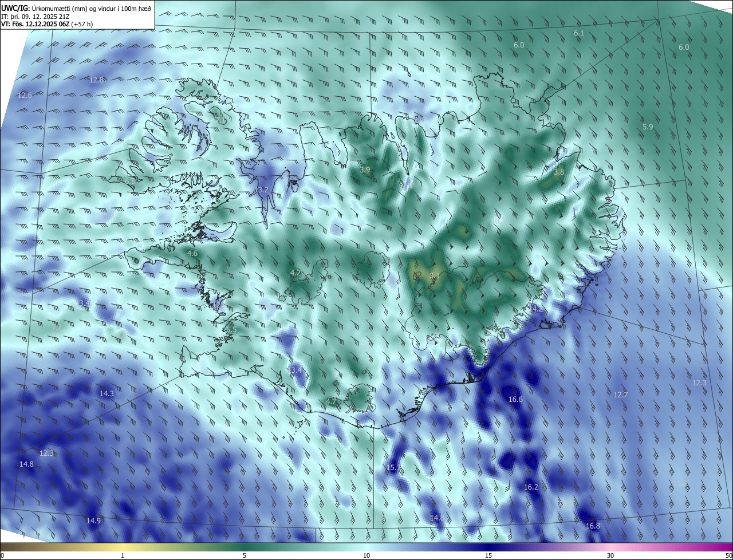Click the map value 12.6
The height and width of the screenshot is (560, 733).
25,96
